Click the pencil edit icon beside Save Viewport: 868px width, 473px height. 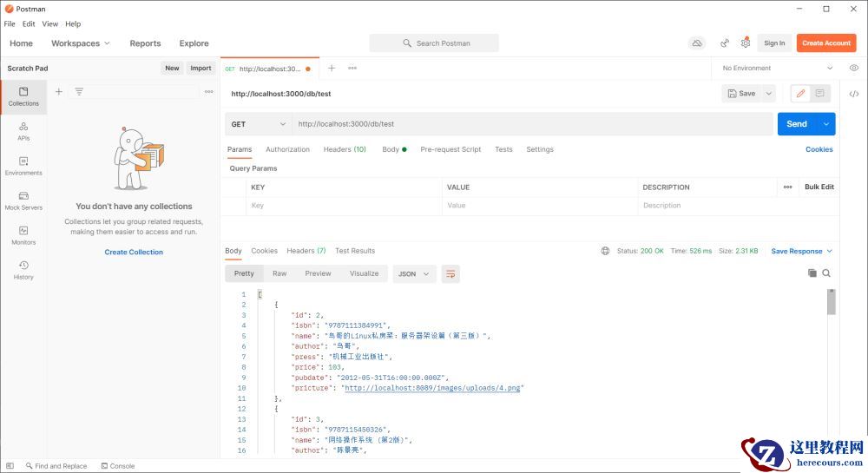[x=800, y=94]
